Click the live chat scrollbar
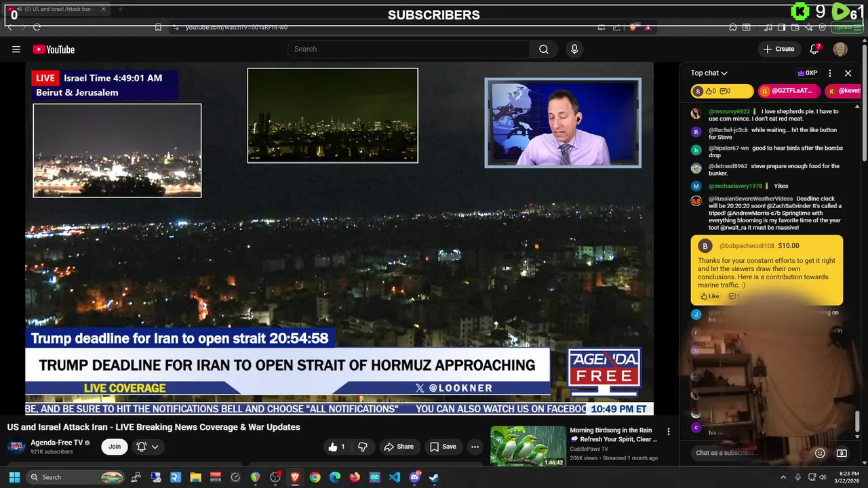 (x=857, y=420)
